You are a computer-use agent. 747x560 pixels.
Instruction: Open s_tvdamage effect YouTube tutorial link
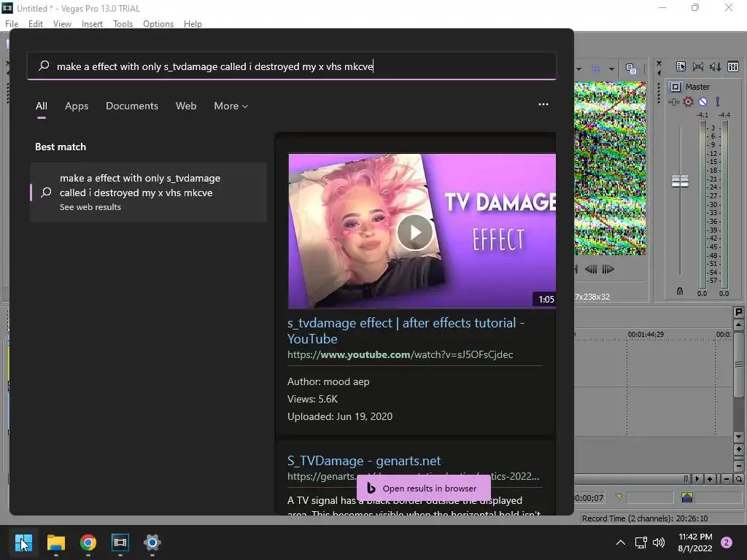click(x=406, y=330)
